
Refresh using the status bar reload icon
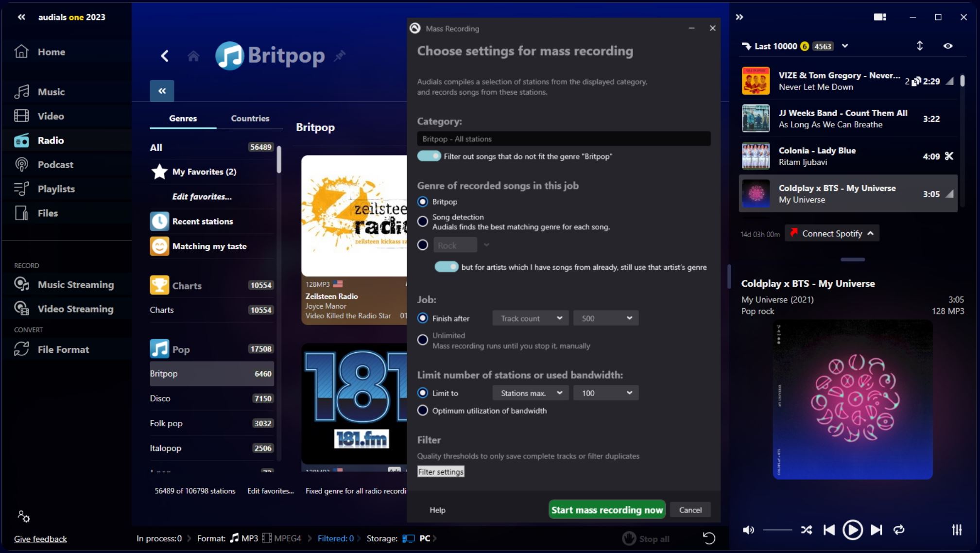709,538
